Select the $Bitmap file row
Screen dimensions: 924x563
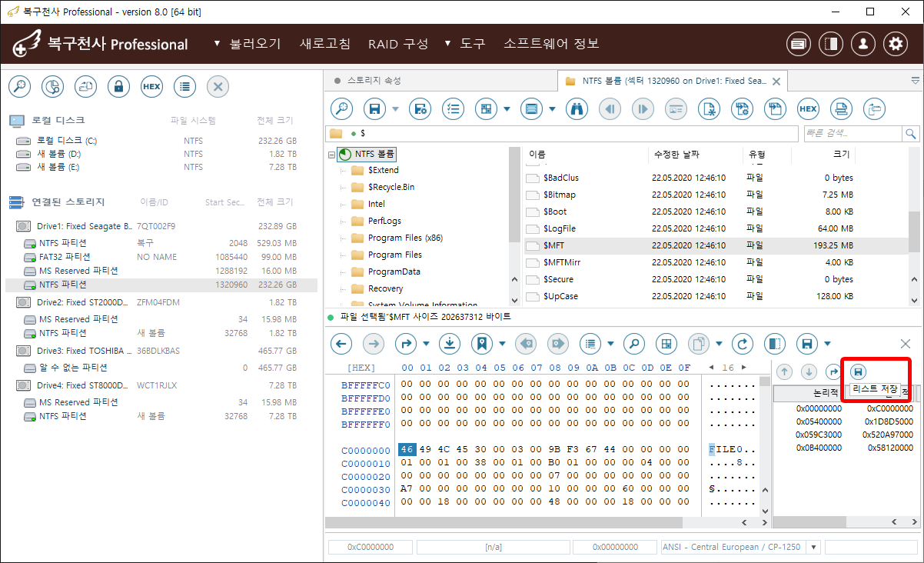[690, 195]
